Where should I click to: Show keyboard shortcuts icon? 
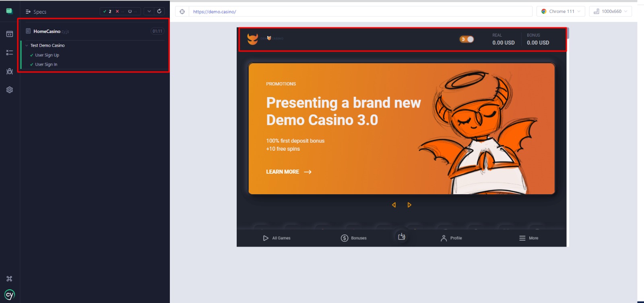click(x=9, y=278)
